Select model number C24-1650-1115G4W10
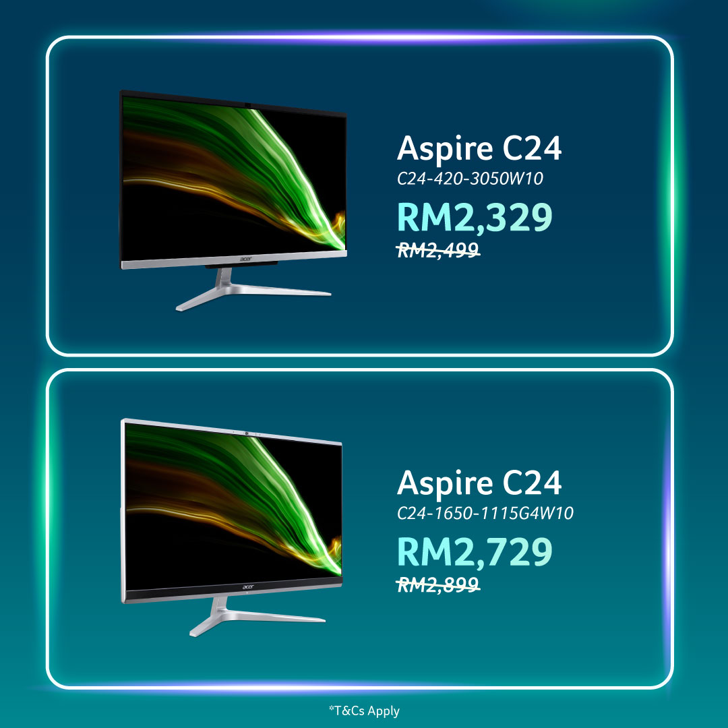 [x=485, y=513]
